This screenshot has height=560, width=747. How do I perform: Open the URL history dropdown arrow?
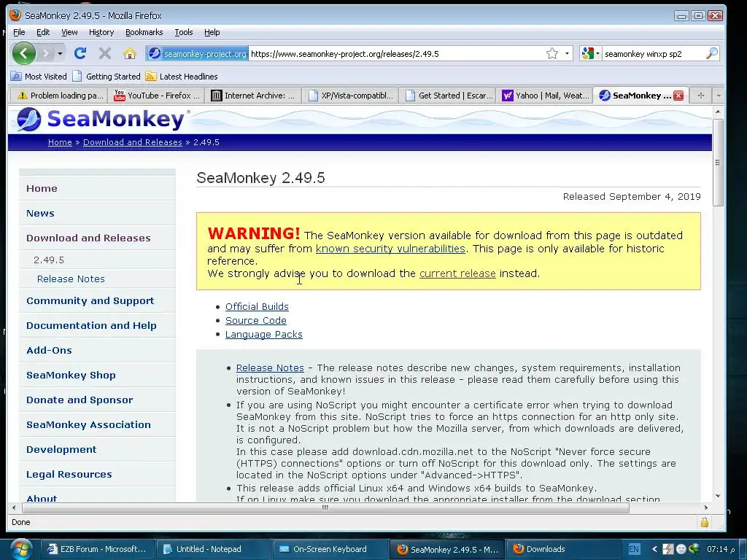point(567,53)
